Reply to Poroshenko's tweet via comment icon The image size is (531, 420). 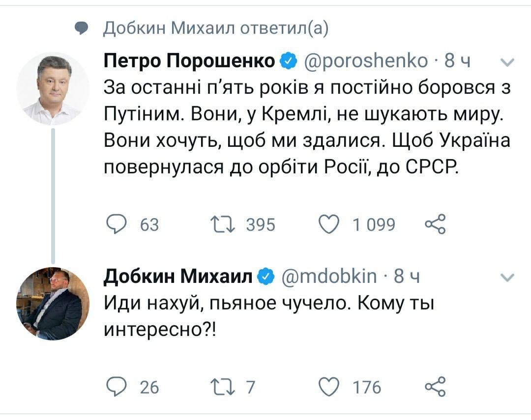pos(116,224)
